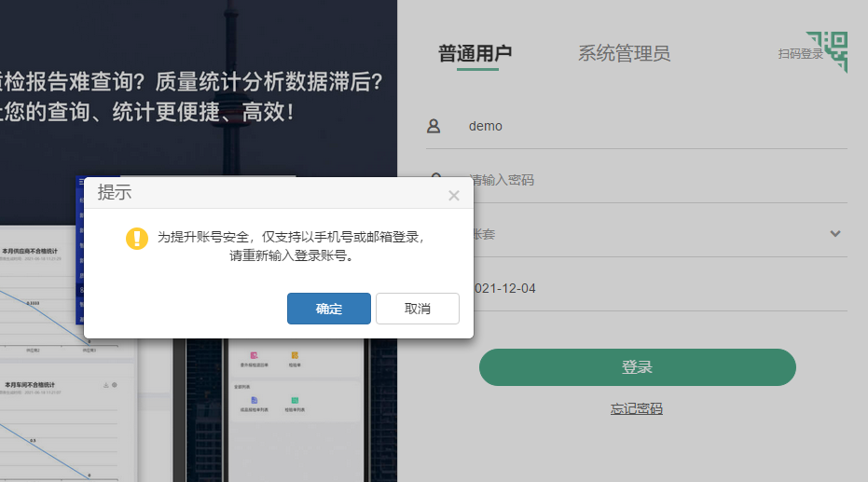Focus the username field containing demo
The width and height of the screenshot is (868, 482).
pyautogui.click(x=637, y=126)
